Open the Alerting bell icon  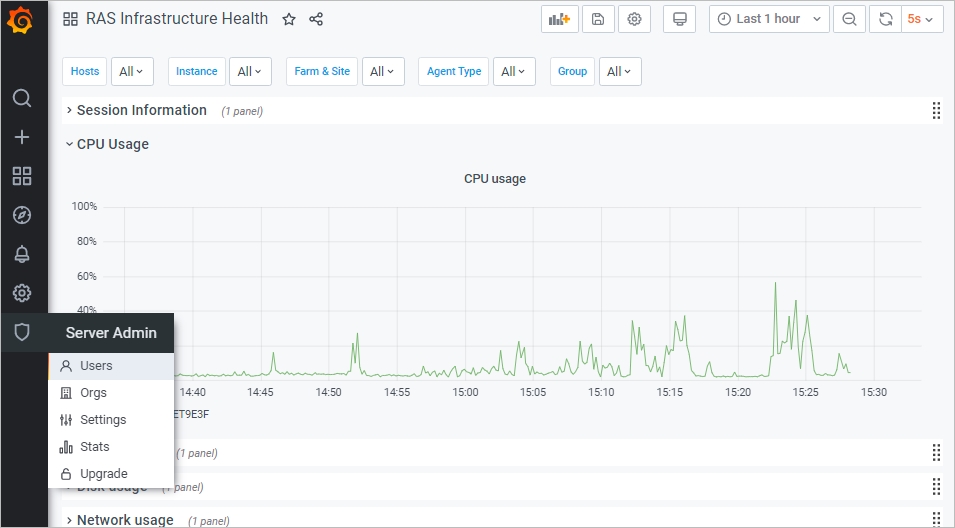coord(22,254)
